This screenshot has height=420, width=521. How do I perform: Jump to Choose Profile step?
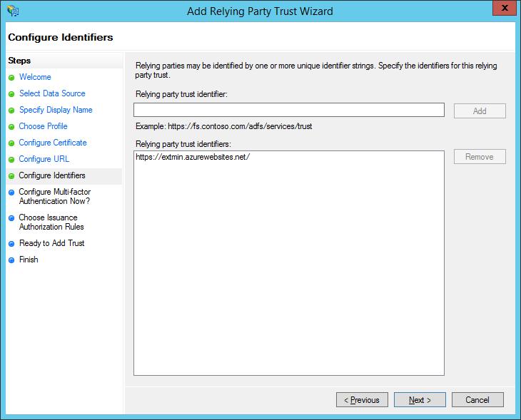coord(43,126)
